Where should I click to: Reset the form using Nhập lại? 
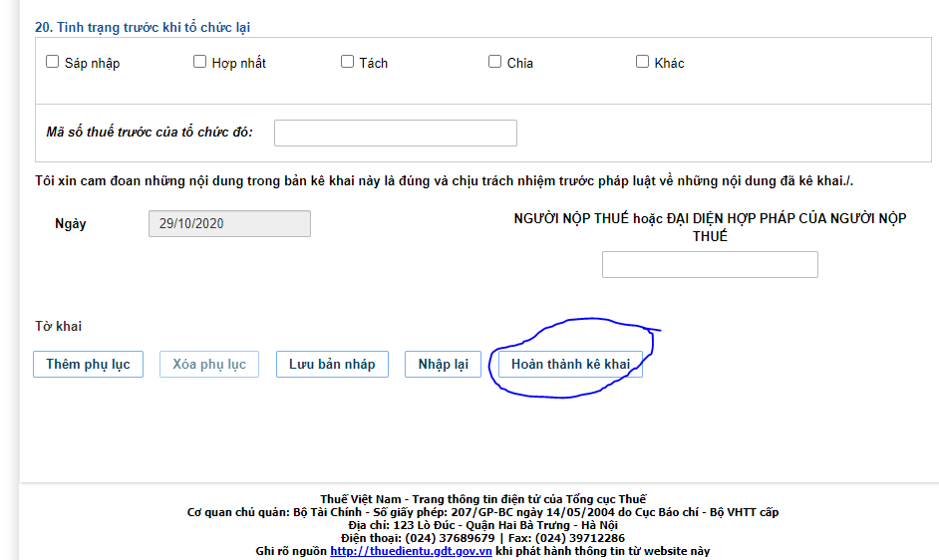click(x=443, y=364)
